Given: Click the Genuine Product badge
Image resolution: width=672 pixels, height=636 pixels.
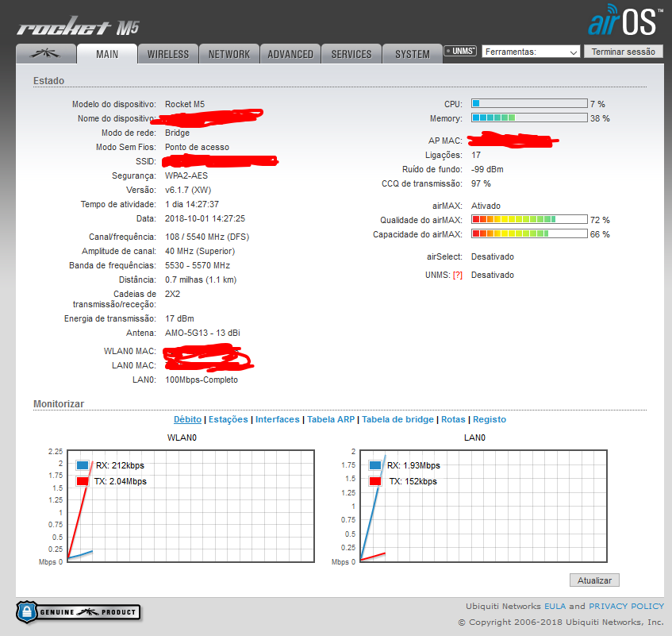Looking at the screenshot, I should coord(79,612).
